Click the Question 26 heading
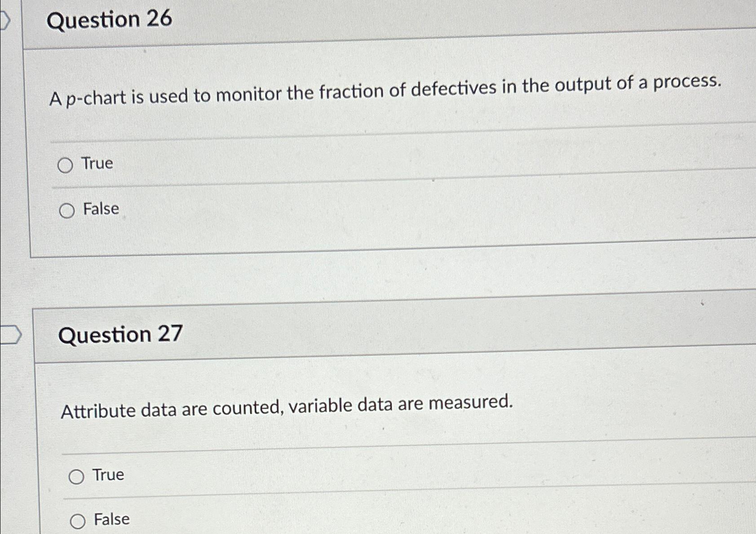The image size is (756, 534). (x=109, y=20)
